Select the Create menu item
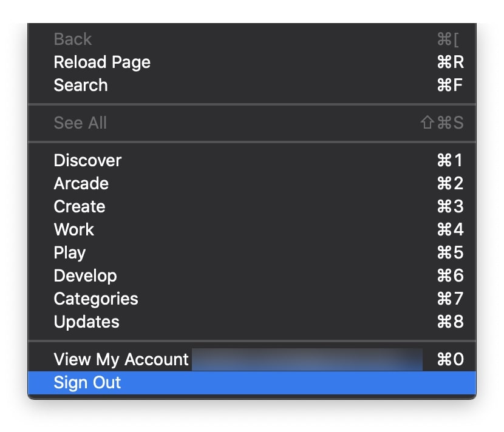Screen dimensions: 504x432 tap(80, 207)
